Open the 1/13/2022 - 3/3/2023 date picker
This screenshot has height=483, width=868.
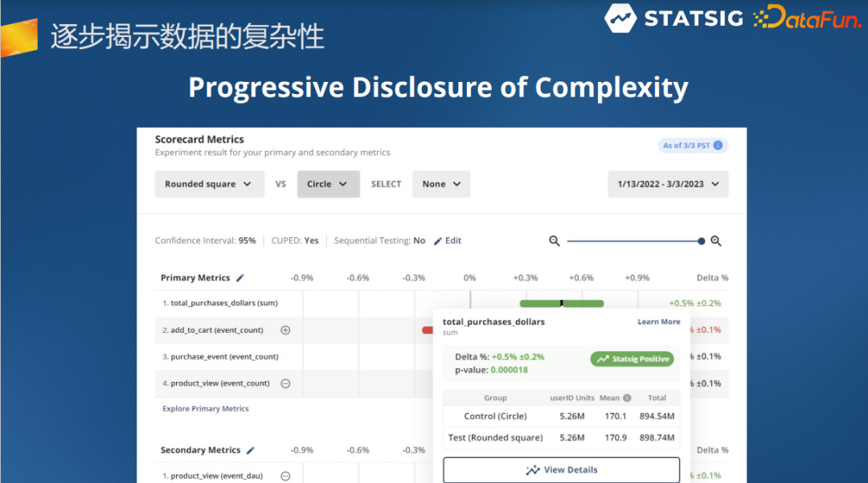point(668,184)
